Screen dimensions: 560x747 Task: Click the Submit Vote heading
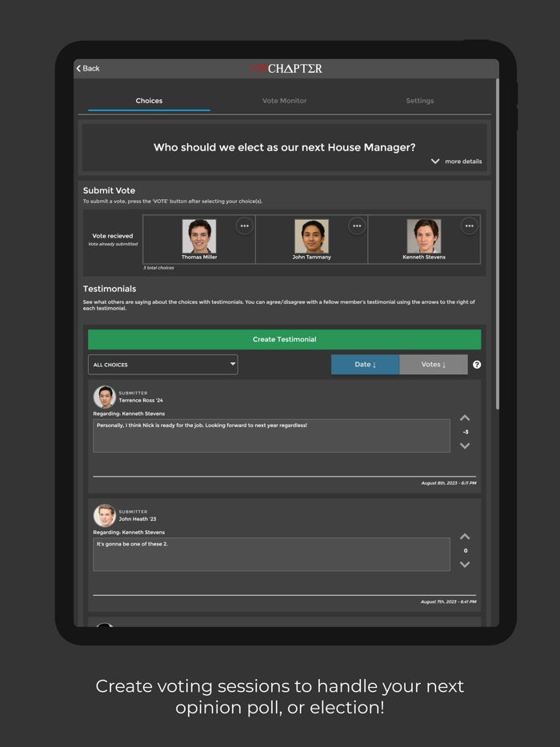pyautogui.click(x=109, y=190)
